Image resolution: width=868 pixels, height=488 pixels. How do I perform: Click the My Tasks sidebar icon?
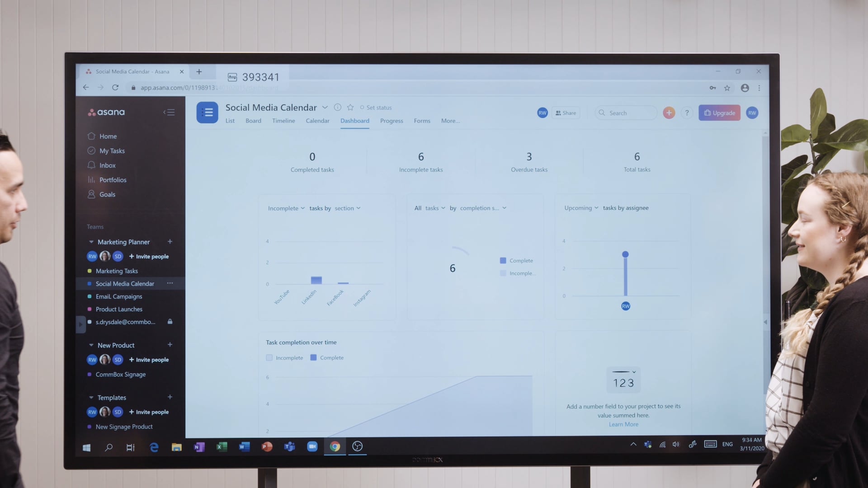pos(91,150)
